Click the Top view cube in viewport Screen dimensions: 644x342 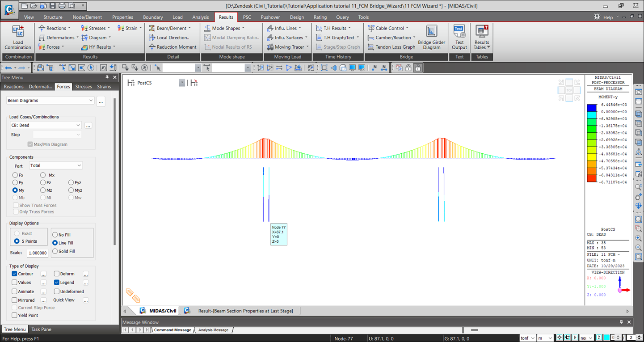[x=569, y=90]
